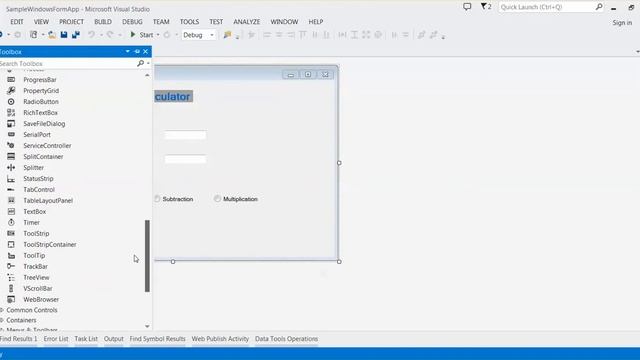Image resolution: width=640 pixels, height=360 pixels.
Task: Close the Toolbox panel
Action: 145,51
